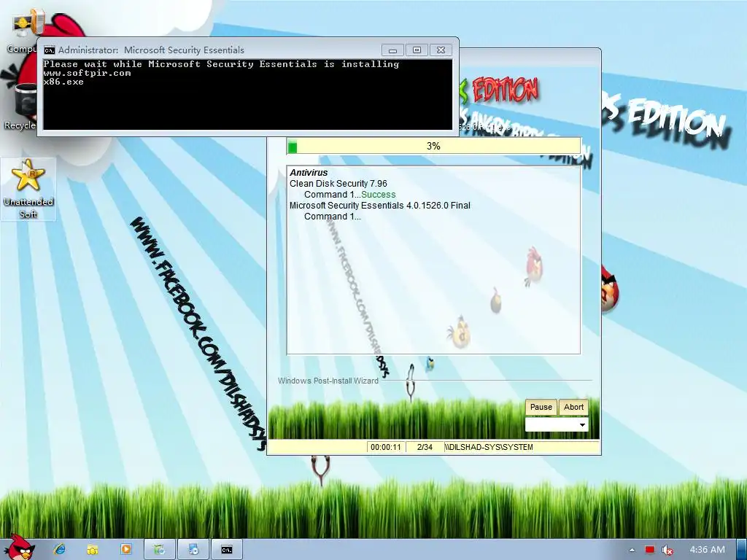Click the 2/34 progress counter

(x=425, y=447)
